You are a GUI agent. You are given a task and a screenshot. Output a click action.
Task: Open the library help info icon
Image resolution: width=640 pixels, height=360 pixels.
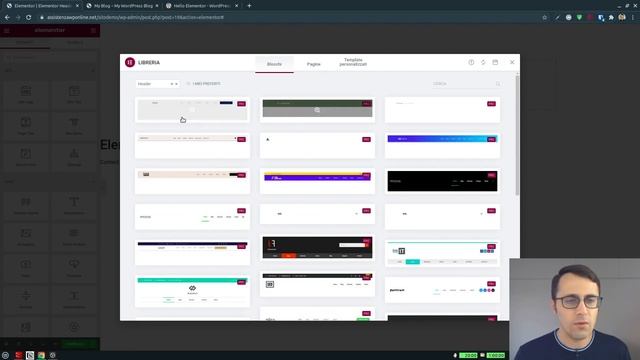pos(471,62)
